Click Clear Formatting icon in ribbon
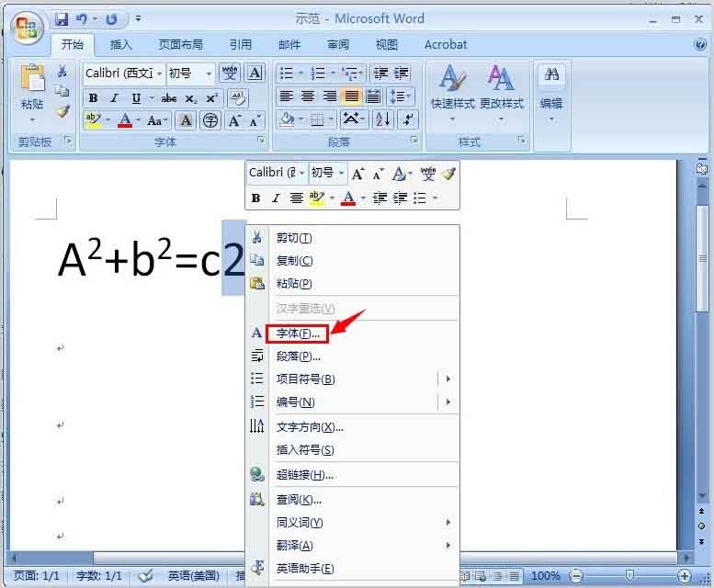This screenshot has height=588, width=714. 237,98
